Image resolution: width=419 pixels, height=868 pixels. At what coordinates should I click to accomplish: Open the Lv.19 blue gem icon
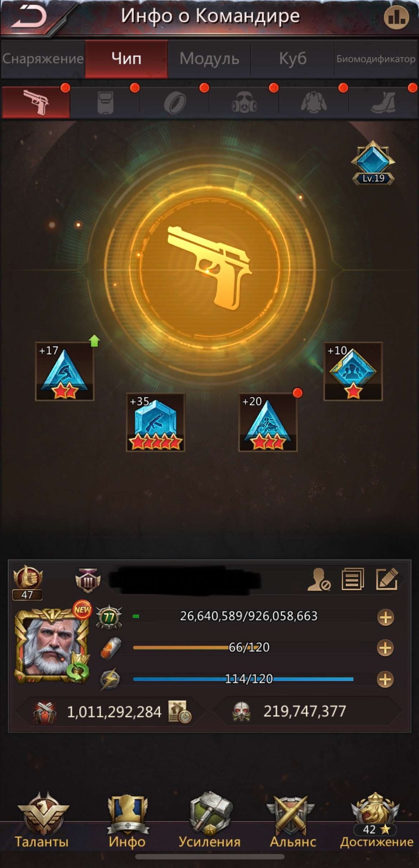[x=373, y=163]
